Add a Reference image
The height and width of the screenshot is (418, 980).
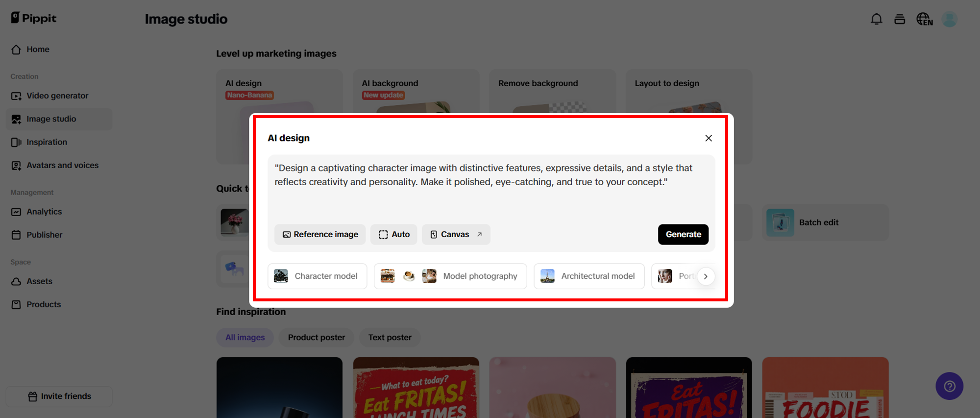pyautogui.click(x=320, y=235)
